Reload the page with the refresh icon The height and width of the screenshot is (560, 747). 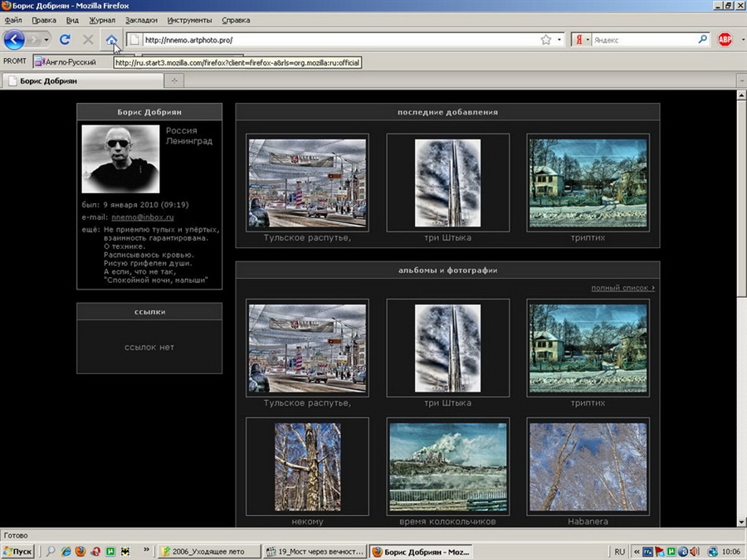[65, 39]
